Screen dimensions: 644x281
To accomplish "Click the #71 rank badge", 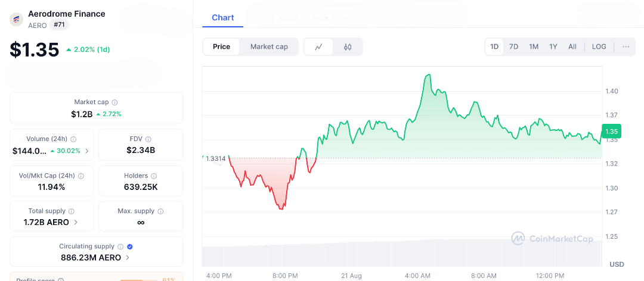I will 59,24.
